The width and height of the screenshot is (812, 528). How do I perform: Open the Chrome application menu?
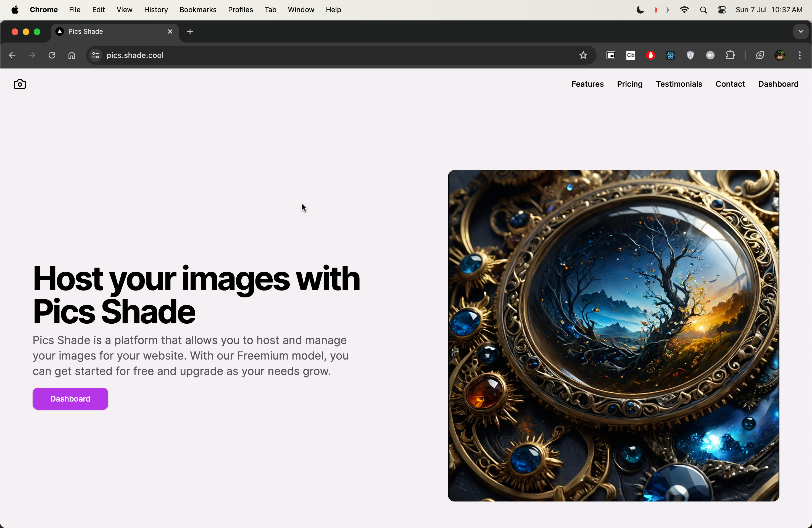(44, 10)
